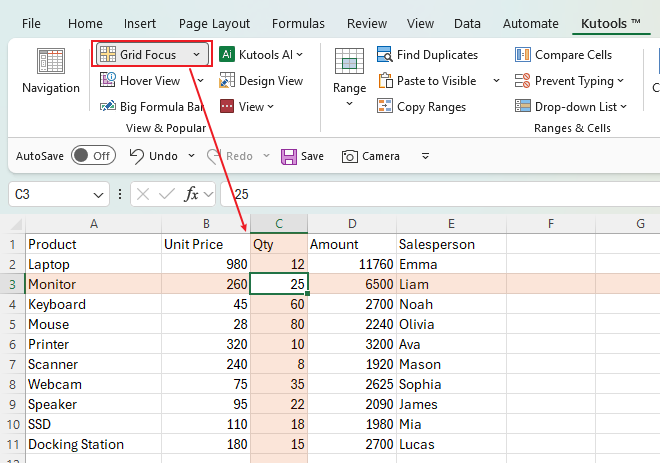Click the Range icon
Image resolution: width=660 pixels, height=463 pixels.
click(349, 61)
